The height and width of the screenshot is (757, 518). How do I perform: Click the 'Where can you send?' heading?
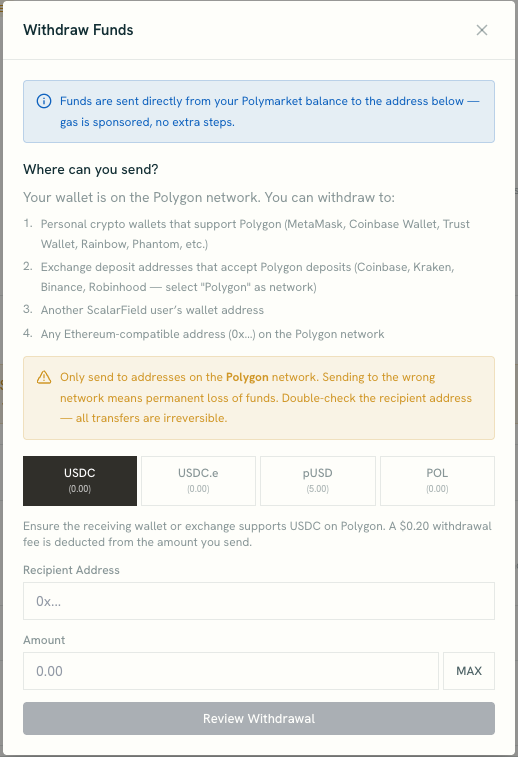click(91, 169)
